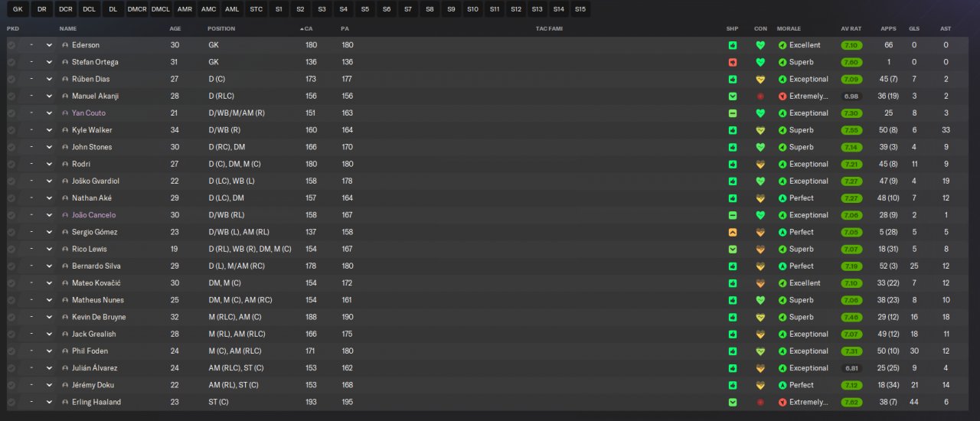
Task: Click Nathan Aké's morale icon
Action: [782, 198]
